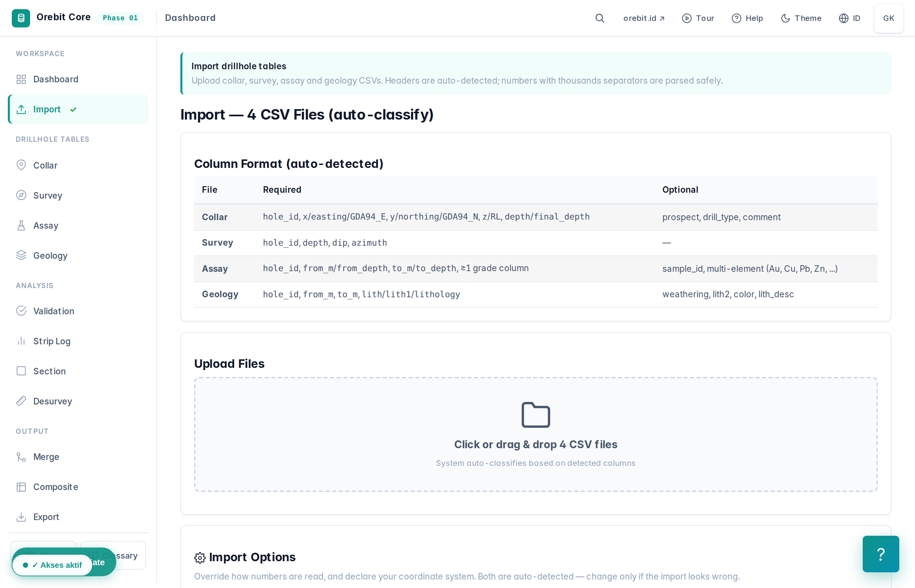Open the Survey table page
The height and width of the screenshot is (588, 915).
click(x=78, y=195)
